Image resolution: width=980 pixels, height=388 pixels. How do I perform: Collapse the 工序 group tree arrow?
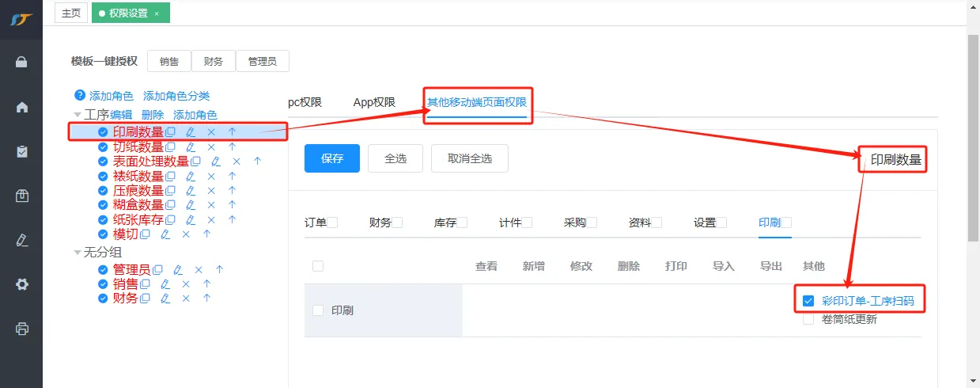tap(78, 115)
